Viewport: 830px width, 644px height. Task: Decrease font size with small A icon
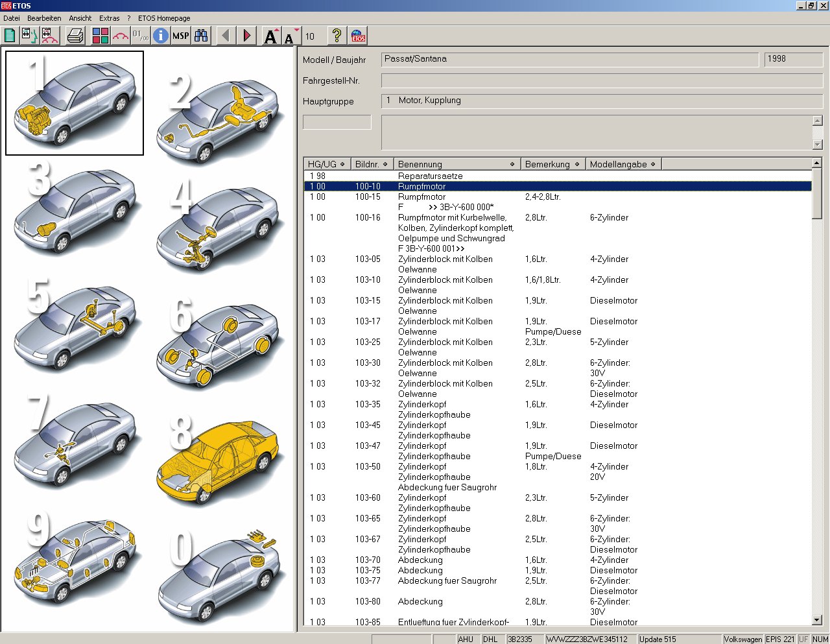(292, 36)
